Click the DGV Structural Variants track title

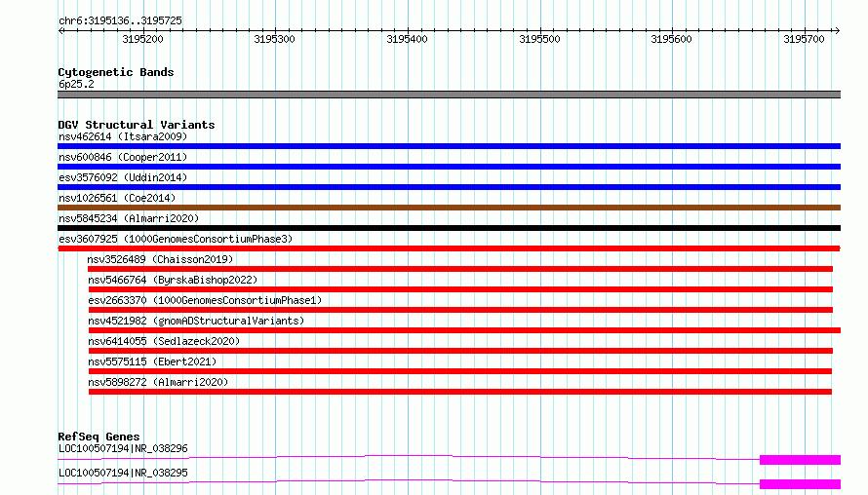point(137,125)
